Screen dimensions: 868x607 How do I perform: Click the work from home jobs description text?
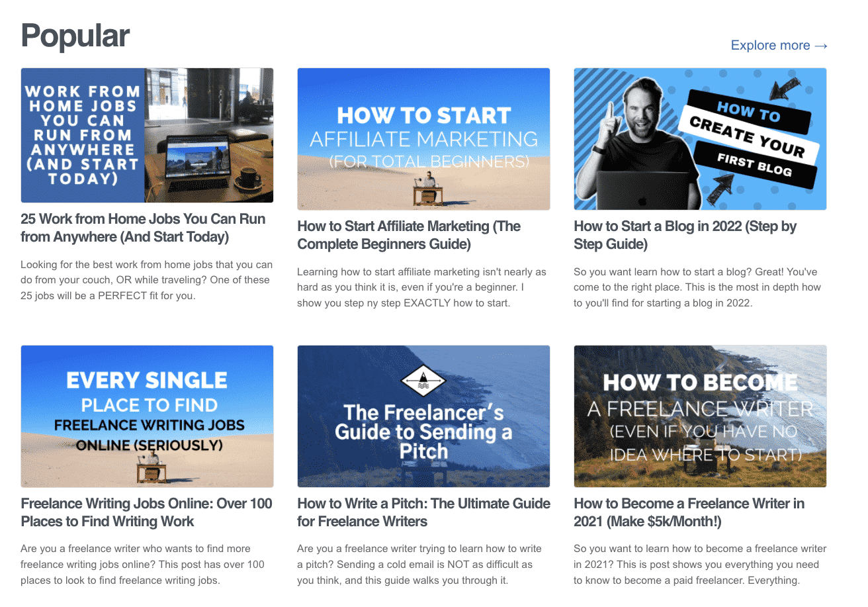point(146,280)
